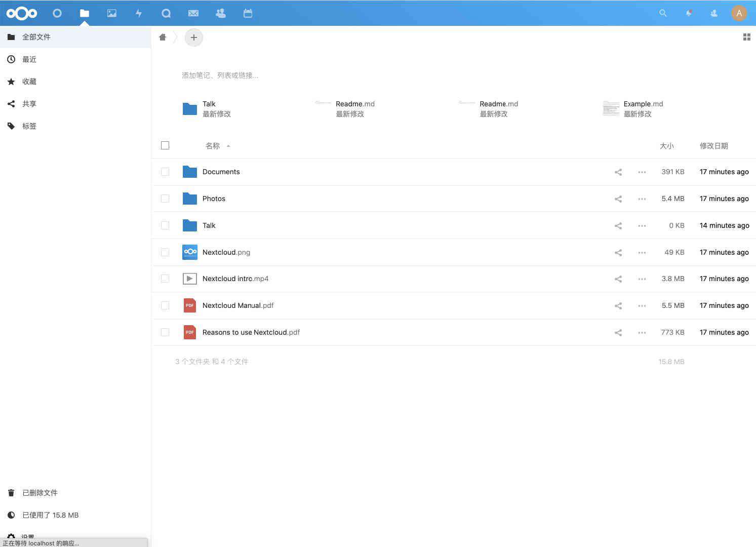Share the Talk folder via its share icon
The height and width of the screenshot is (547, 756).
(x=618, y=226)
